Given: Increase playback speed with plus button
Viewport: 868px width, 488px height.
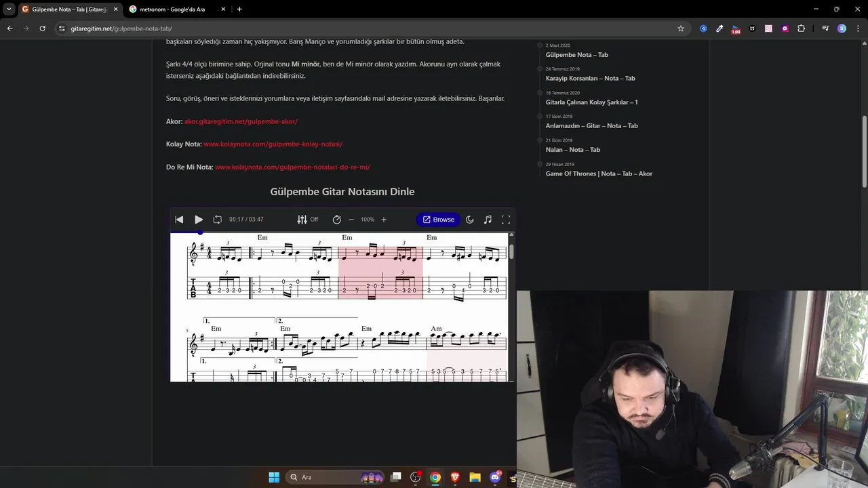Looking at the screenshot, I should tap(384, 220).
